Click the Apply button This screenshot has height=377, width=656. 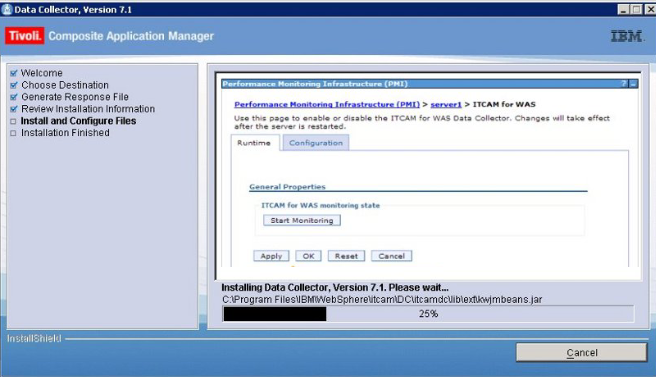(x=271, y=256)
